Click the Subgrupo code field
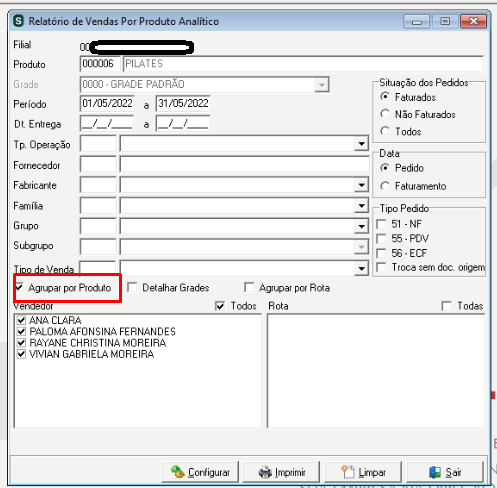This screenshot has height=488, width=497. (x=98, y=247)
